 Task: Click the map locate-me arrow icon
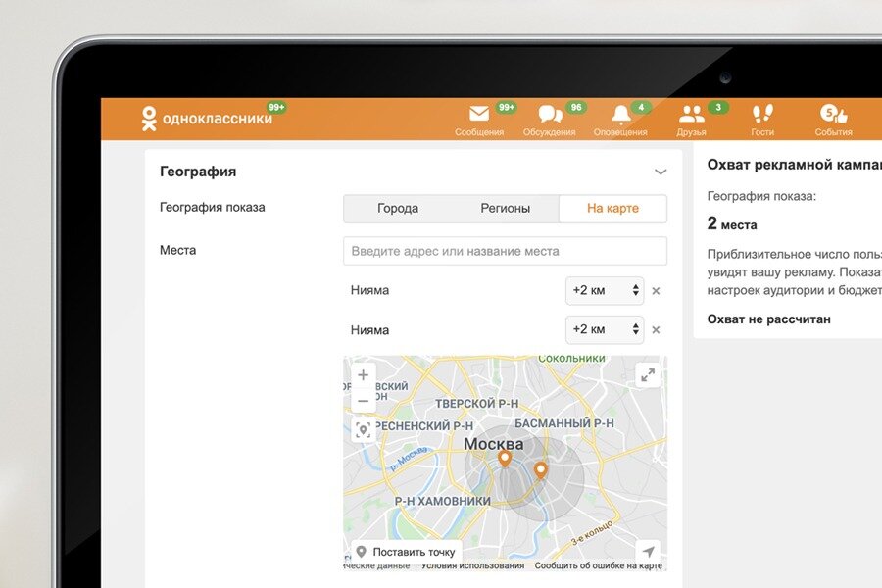(648, 551)
